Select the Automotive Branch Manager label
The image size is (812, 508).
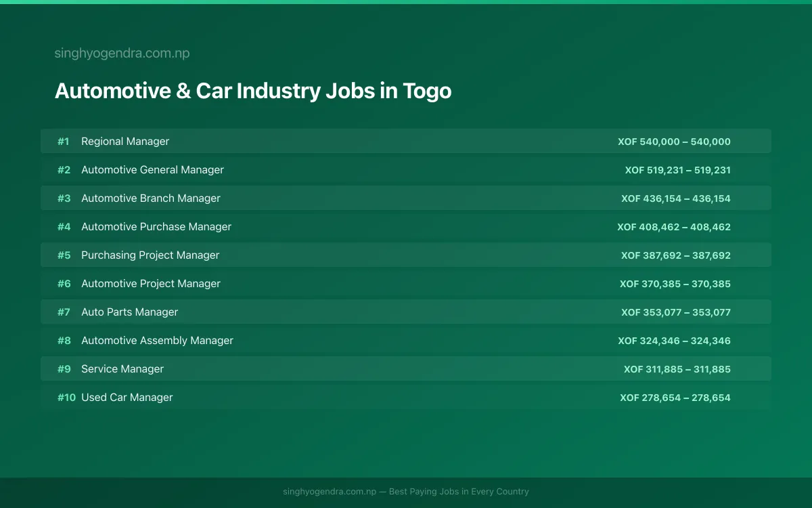coord(151,198)
